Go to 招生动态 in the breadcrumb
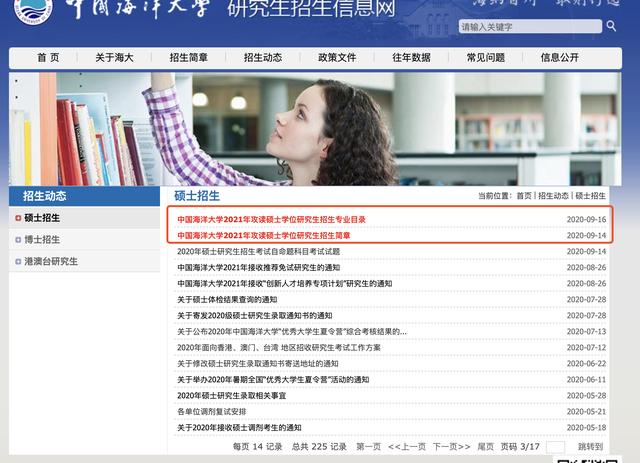This screenshot has width=640, height=463. tap(553, 196)
